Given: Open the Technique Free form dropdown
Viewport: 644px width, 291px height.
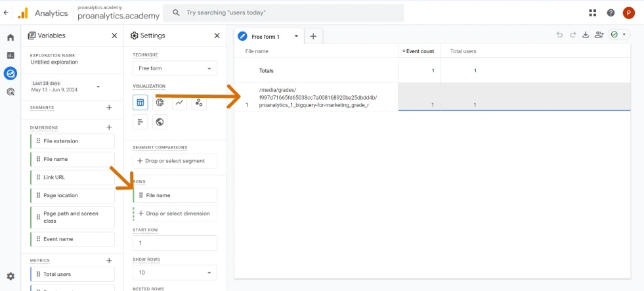Looking at the screenshot, I should 175,68.
